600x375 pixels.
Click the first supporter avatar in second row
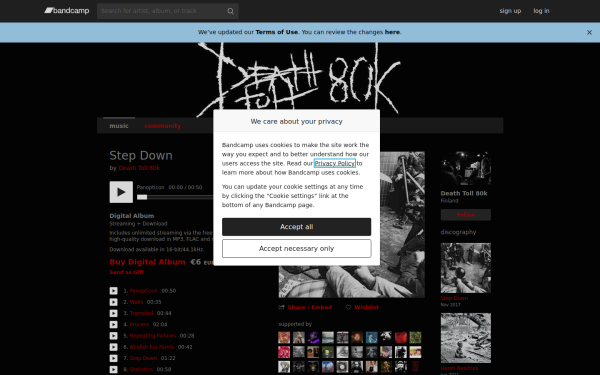284,352
